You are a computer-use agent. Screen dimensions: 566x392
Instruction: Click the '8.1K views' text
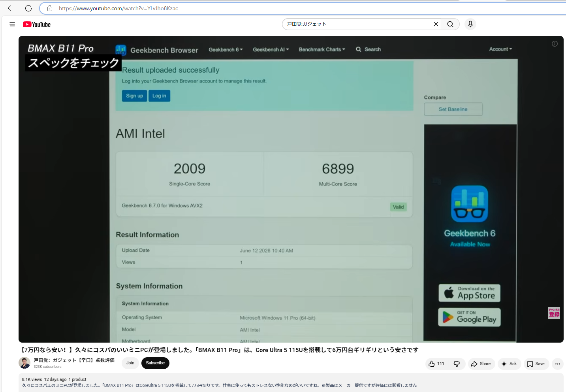coord(32,379)
